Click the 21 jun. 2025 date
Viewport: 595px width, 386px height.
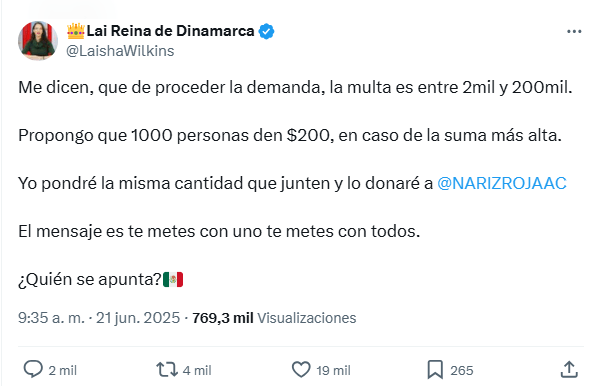click(x=138, y=318)
